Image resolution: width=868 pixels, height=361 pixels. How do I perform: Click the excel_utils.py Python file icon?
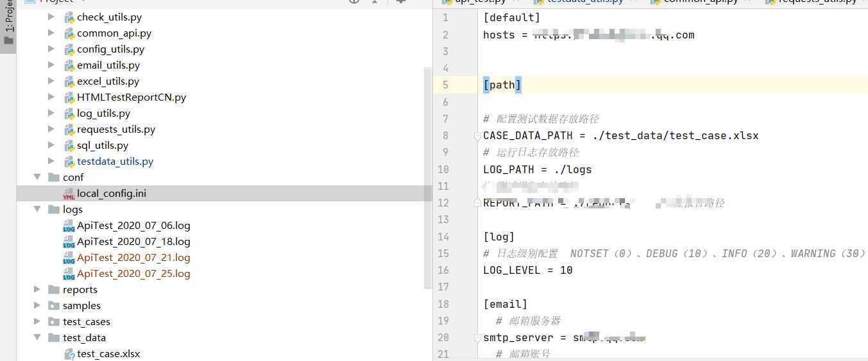(69, 81)
